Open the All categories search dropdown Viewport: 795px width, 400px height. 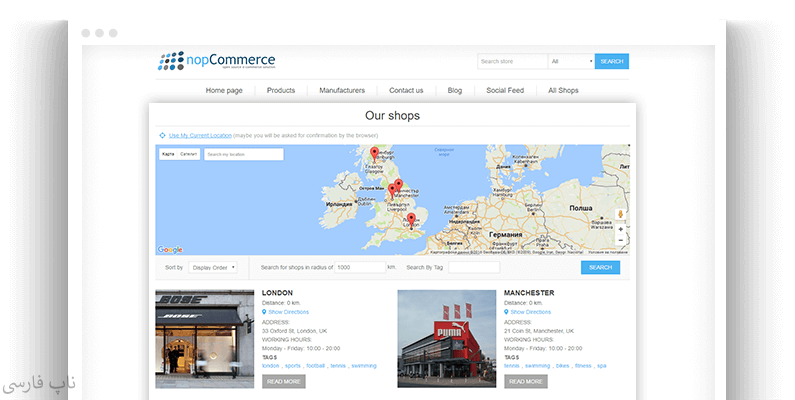coord(570,61)
